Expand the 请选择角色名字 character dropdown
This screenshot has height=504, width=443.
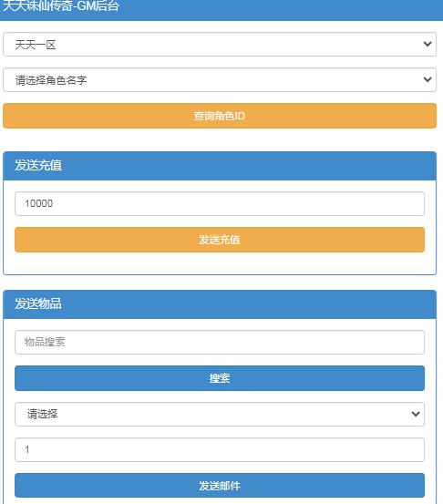point(220,79)
